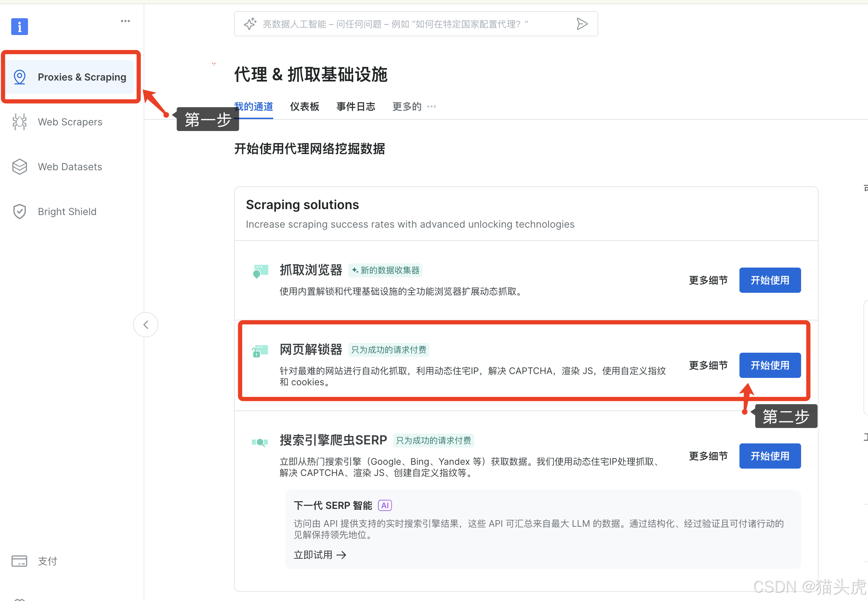Click the sparkle AI icon in the search bar
Image resolution: width=868 pixels, height=601 pixels.
click(250, 23)
